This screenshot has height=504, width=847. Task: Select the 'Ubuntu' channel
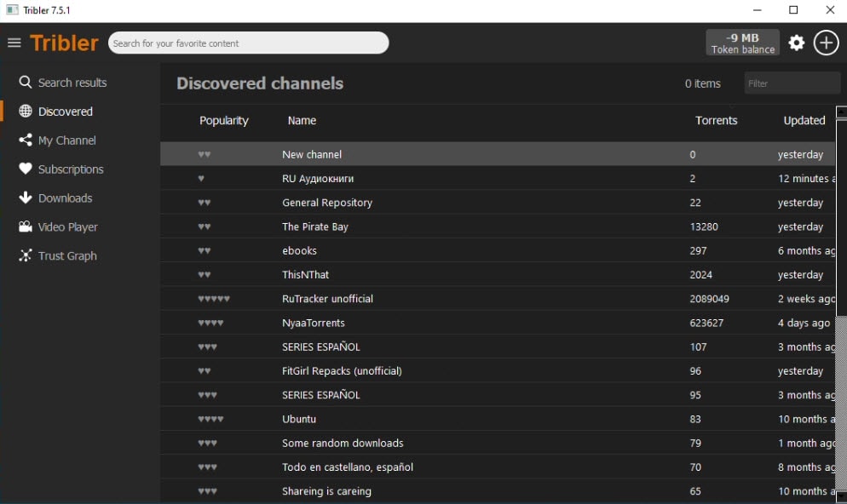coord(498,419)
